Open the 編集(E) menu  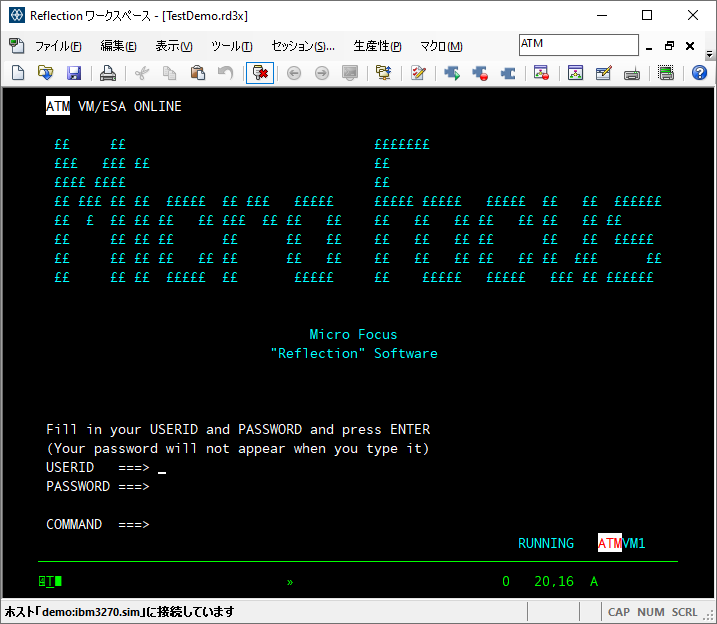[118, 46]
